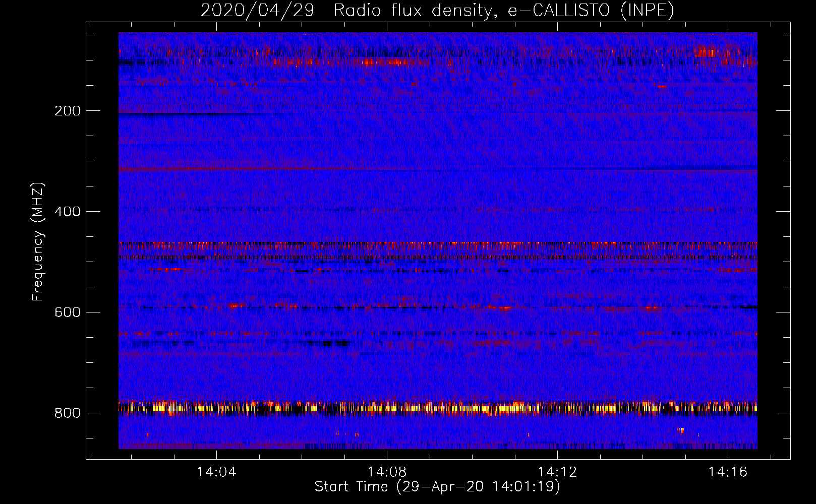This screenshot has width=816, height=504.
Task: Click the 600 frequency tick label
Action: click(67, 312)
